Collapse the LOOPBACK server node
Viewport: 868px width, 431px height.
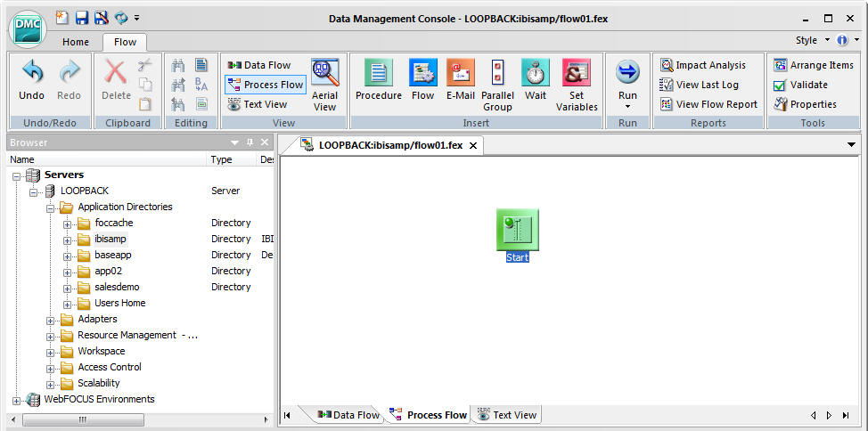click(33, 193)
